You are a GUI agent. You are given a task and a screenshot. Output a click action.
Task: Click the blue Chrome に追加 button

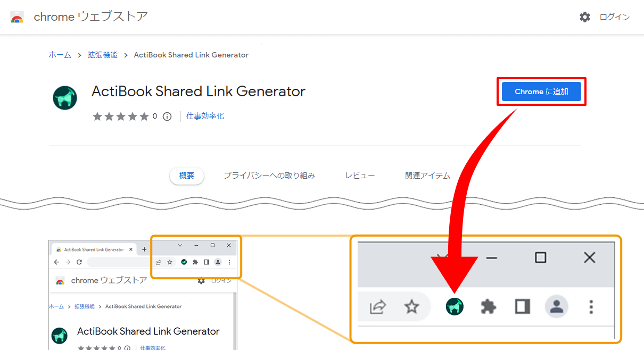(x=541, y=91)
